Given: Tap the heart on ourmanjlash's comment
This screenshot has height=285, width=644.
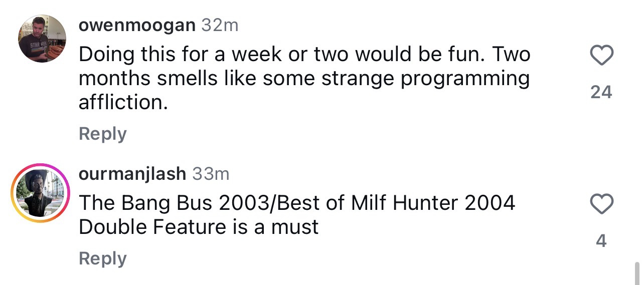Looking at the screenshot, I should [x=601, y=204].
